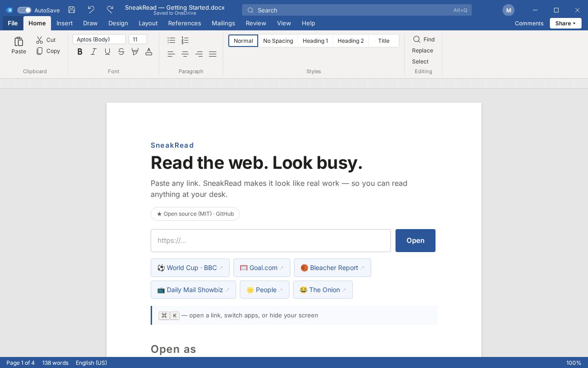The image size is (588, 368).
Task: Click Replace in Editing group
Action: [423, 51]
